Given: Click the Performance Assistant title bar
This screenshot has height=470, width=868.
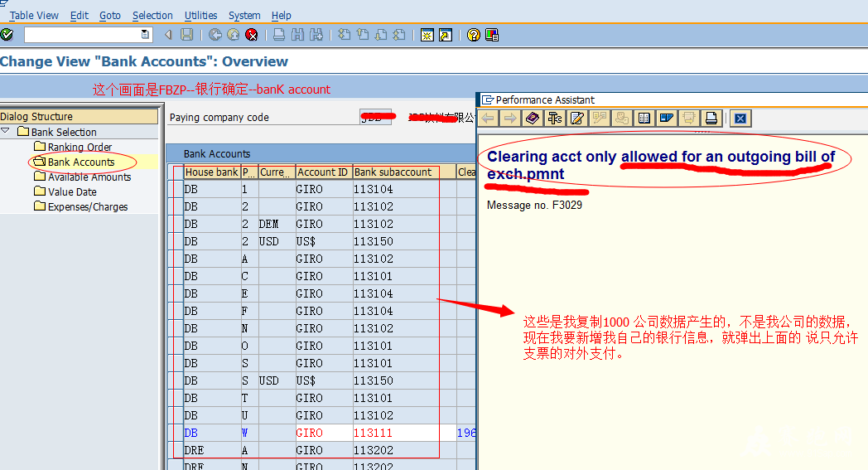Looking at the screenshot, I should 672,99.
